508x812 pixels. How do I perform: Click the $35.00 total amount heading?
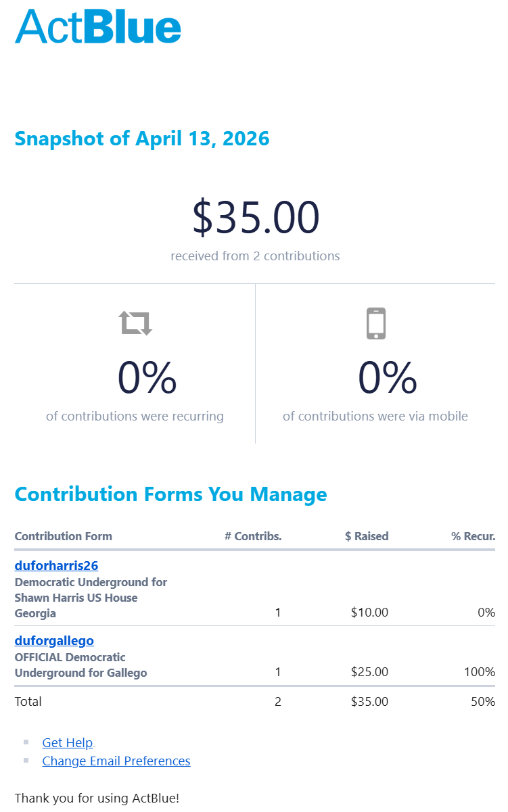[256, 218]
